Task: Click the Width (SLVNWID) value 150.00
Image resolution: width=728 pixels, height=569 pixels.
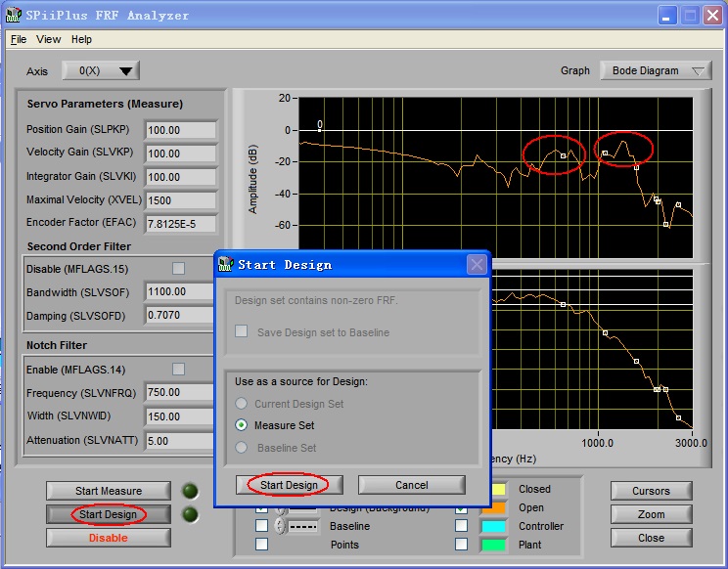Action: tap(179, 416)
